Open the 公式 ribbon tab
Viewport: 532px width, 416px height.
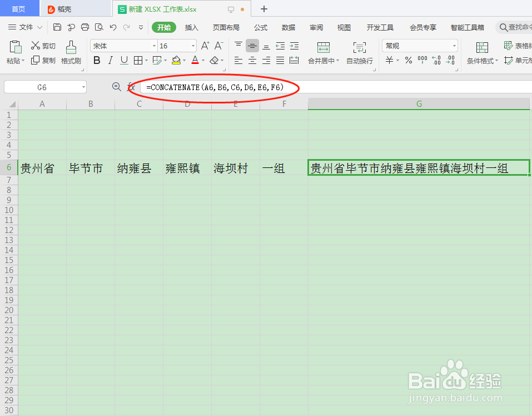[260, 27]
